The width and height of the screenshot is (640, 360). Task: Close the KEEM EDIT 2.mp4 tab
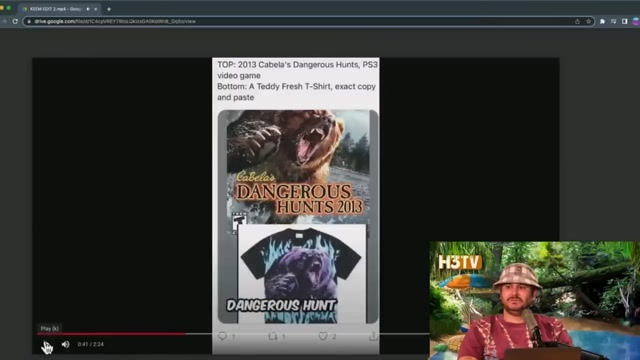[96, 9]
